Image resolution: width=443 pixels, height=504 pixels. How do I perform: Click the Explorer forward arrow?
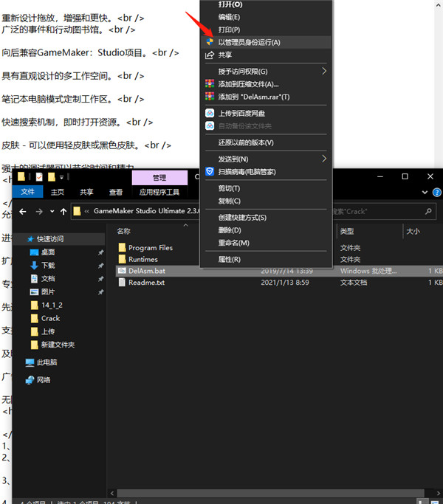(x=39, y=212)
